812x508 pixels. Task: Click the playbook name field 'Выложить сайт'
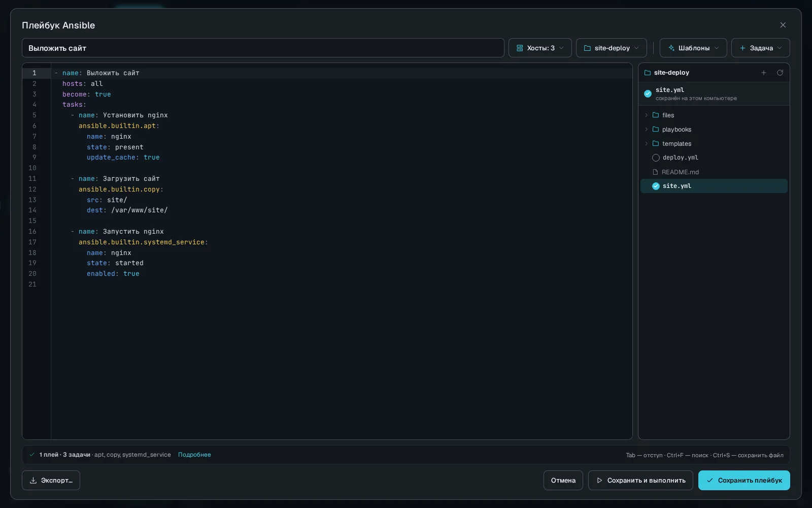263,48
